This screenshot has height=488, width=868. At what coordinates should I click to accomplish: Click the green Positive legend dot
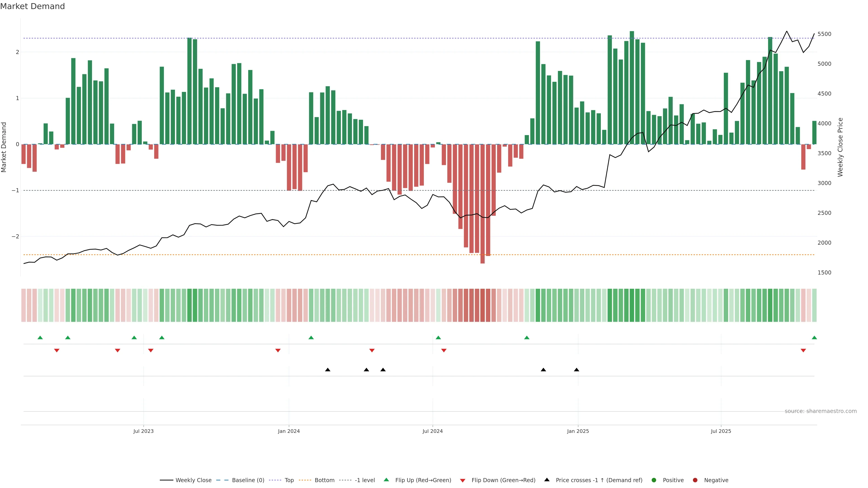point(654,480)
